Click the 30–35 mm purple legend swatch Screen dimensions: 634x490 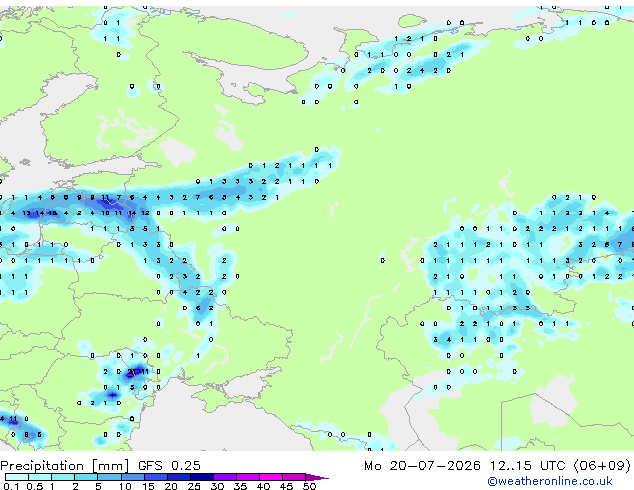225,477
